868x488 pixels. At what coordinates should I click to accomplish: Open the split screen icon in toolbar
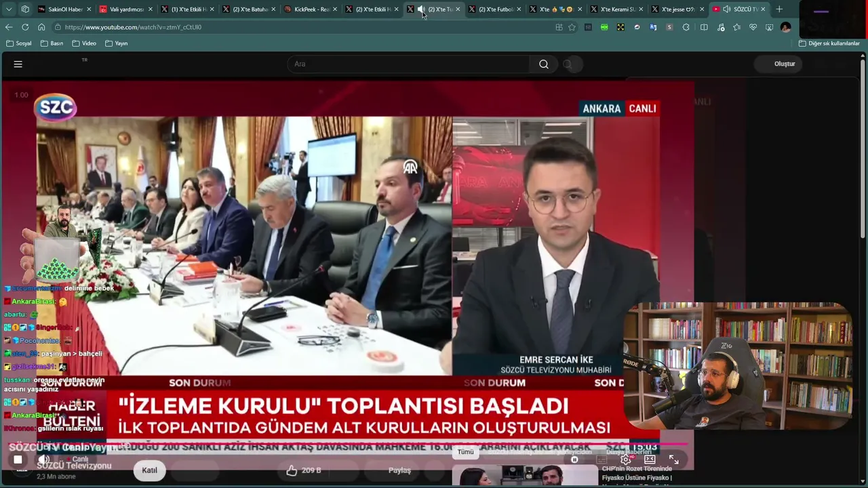click(704, 27)
